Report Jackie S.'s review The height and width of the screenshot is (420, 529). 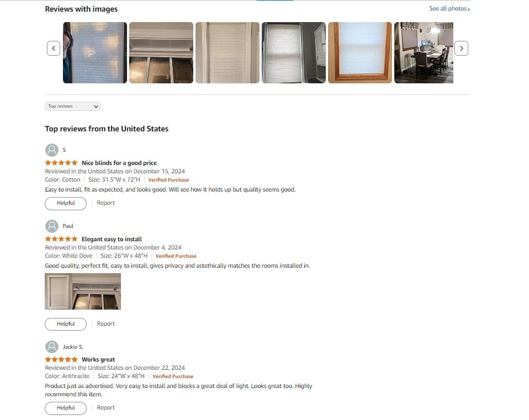[x=105, y=407]
